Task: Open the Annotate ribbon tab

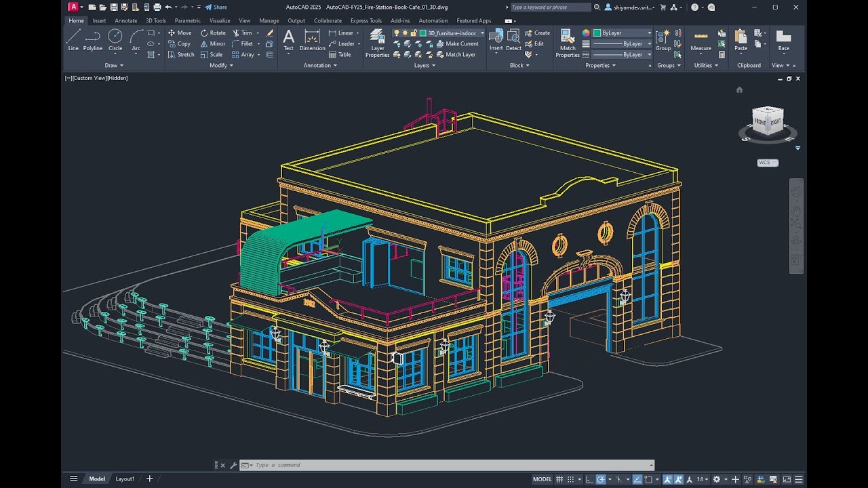Action: (126, 21)
